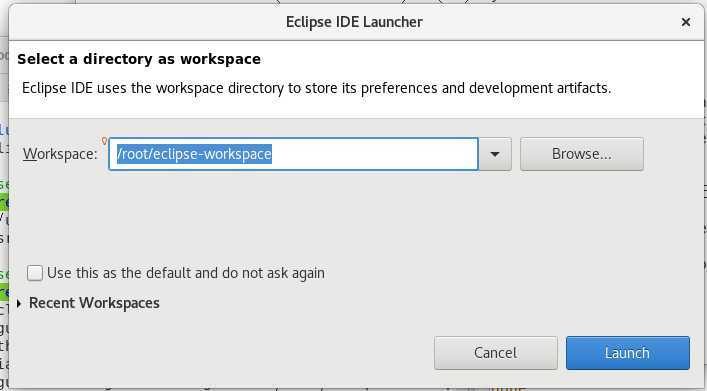707x391 pixels.
Task: Click inside the Workspace path field
Action: 293,154
